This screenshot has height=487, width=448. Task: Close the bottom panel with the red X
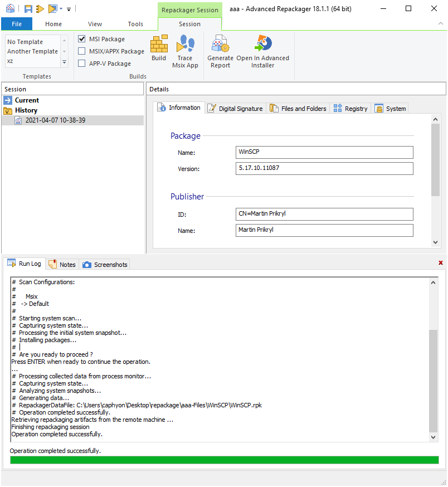click(x=441, y=263)
